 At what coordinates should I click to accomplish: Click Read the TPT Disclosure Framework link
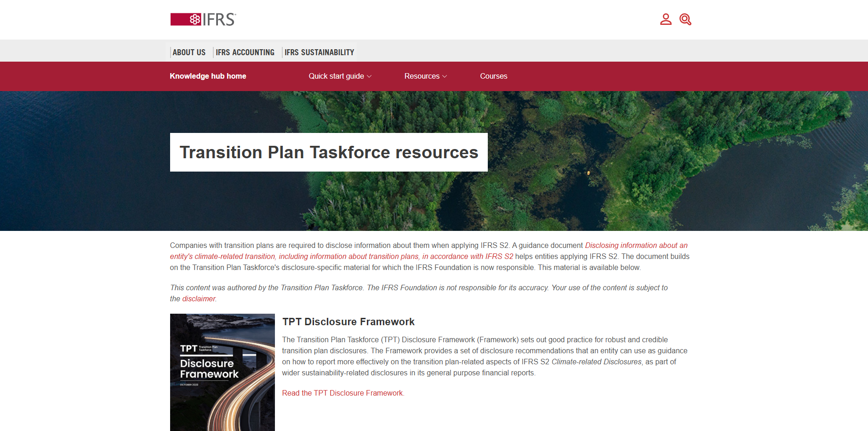(x=343, y=393)
